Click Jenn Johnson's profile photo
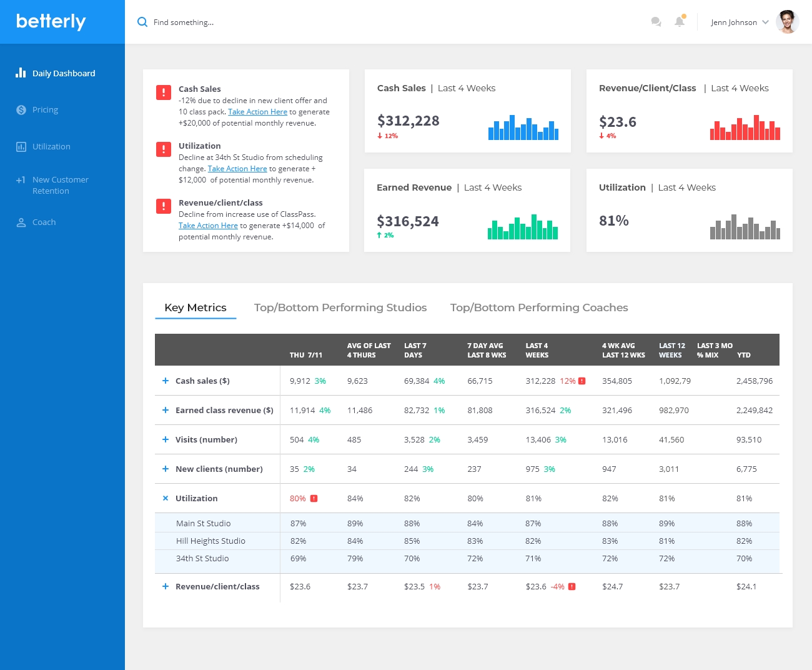Screen dimensions: 812x670 point(787,22)
